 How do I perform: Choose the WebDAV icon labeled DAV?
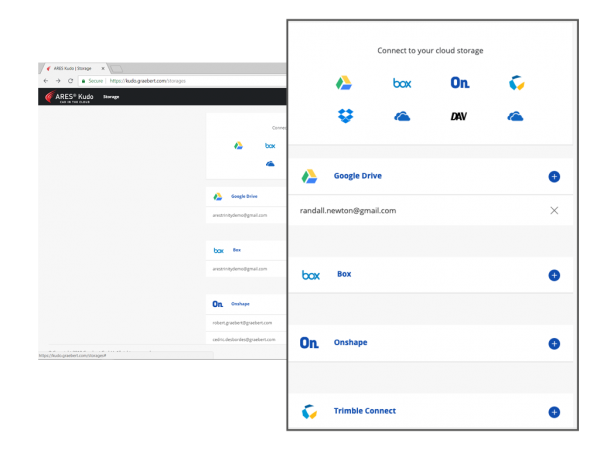click(460, 117)
